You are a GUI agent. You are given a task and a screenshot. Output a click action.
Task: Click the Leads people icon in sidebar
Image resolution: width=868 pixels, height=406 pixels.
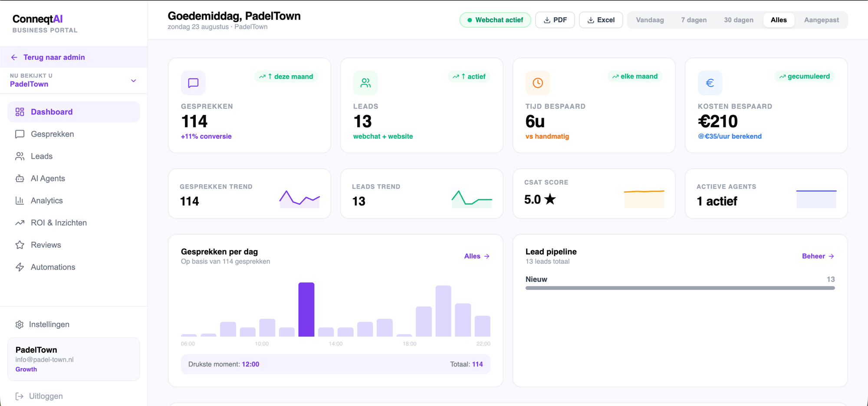pyautogui.click(x=20, y=156)
